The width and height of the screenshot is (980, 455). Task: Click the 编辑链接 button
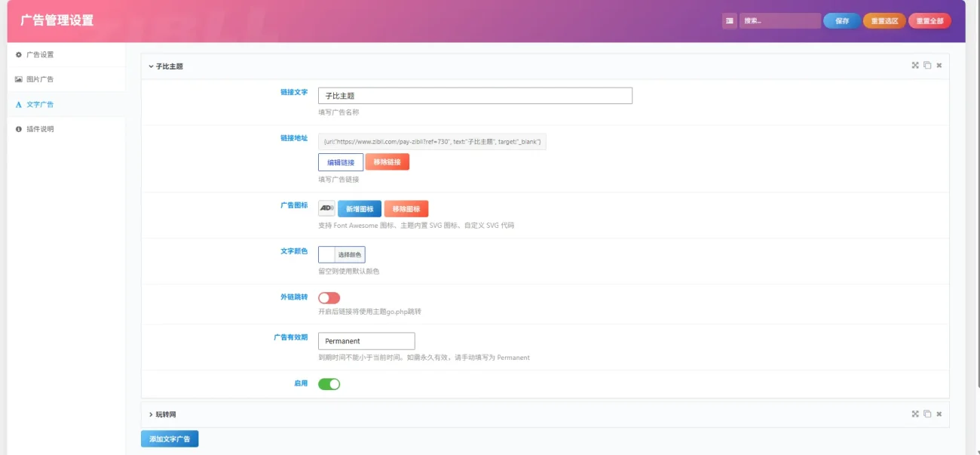(x=341, y=162)
